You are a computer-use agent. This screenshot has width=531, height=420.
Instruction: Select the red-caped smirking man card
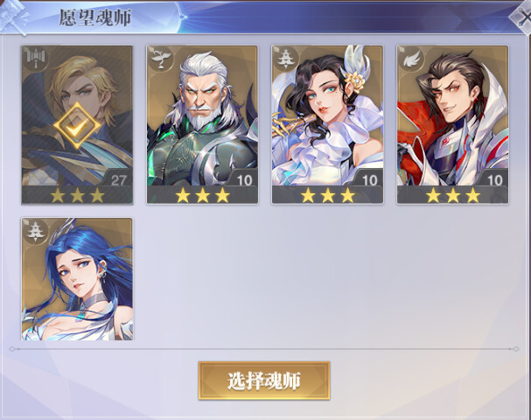click(x=453, y=124)
